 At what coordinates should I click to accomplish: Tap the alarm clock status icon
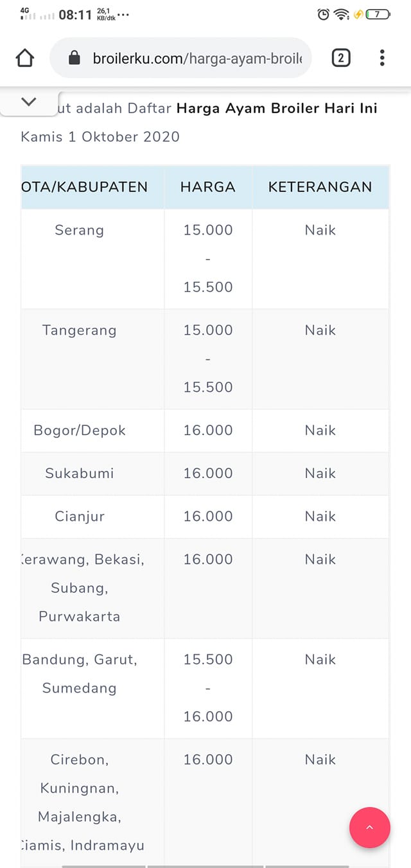tap(324, 14)
